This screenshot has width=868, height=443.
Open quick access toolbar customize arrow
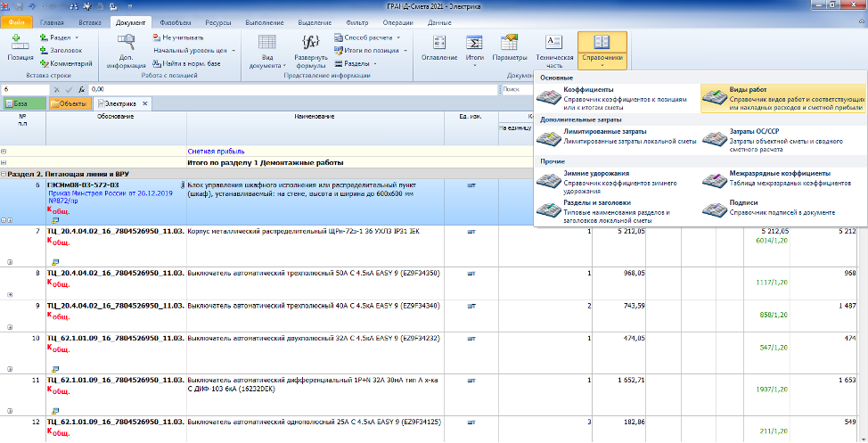130,6
